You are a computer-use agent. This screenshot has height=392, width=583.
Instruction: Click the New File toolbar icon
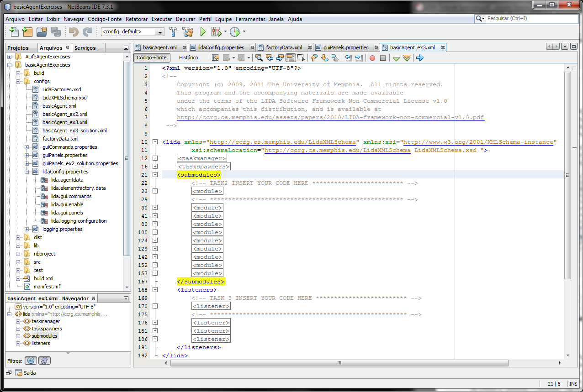(x=14, y=32)
